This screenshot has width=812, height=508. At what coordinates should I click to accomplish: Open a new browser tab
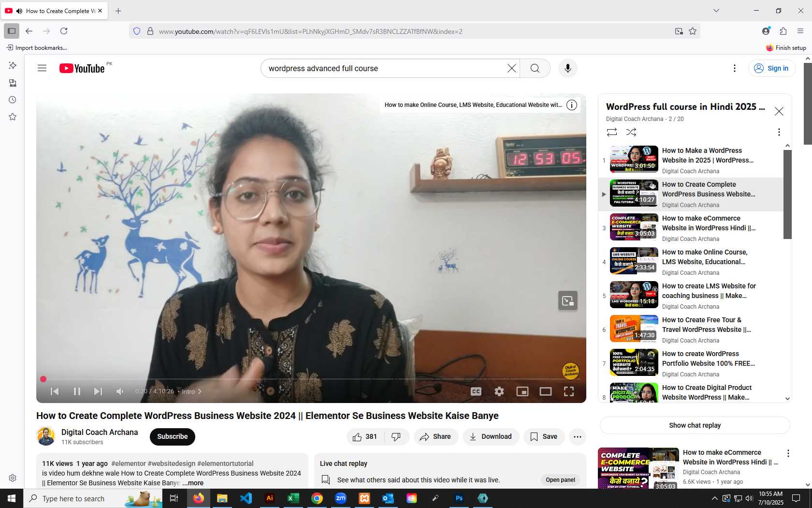118,11
